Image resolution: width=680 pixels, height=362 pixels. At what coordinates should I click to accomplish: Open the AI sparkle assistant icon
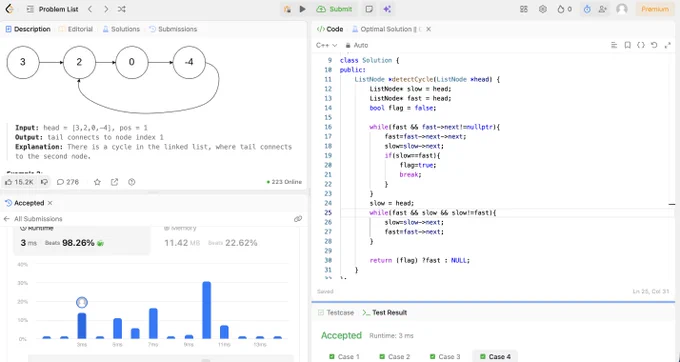pos(387,9)
